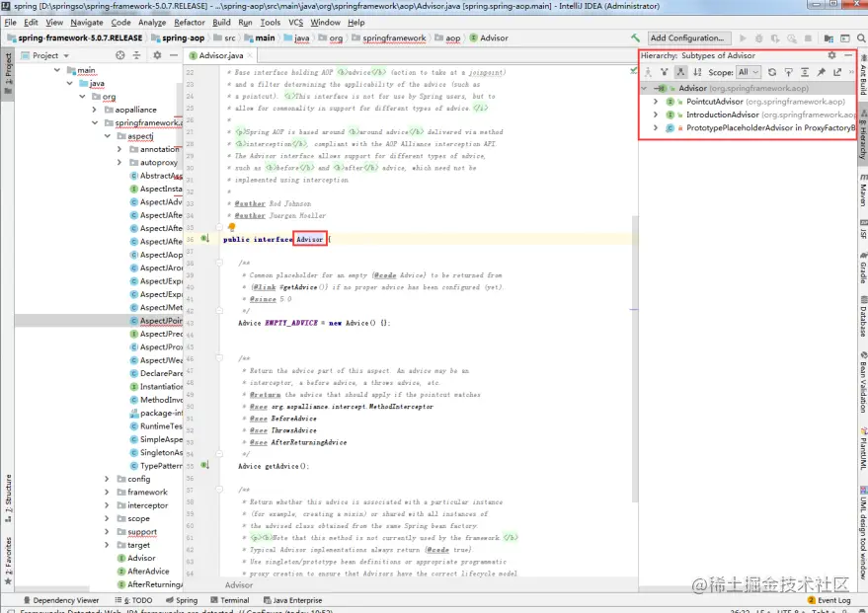The width and height of the screenshot is (868, 613).
Task: Open the Project panel gear settings
Action: pos(157,55)
